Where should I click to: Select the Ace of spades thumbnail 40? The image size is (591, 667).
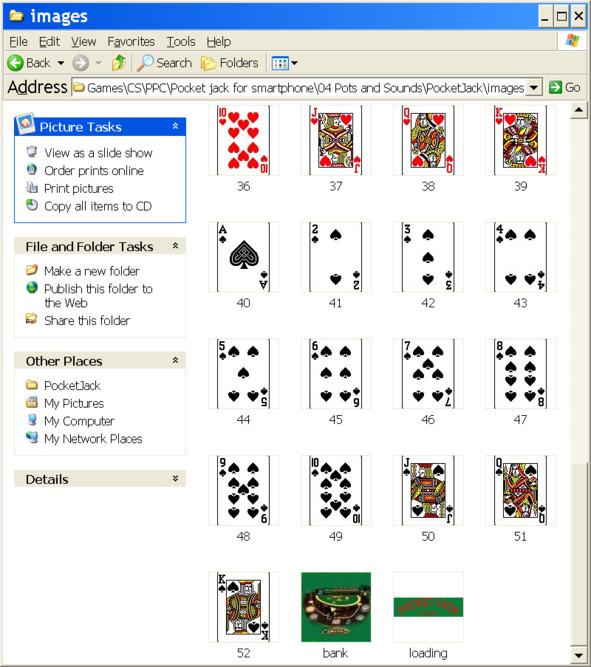pyautogui.click(x=243, y=257)
